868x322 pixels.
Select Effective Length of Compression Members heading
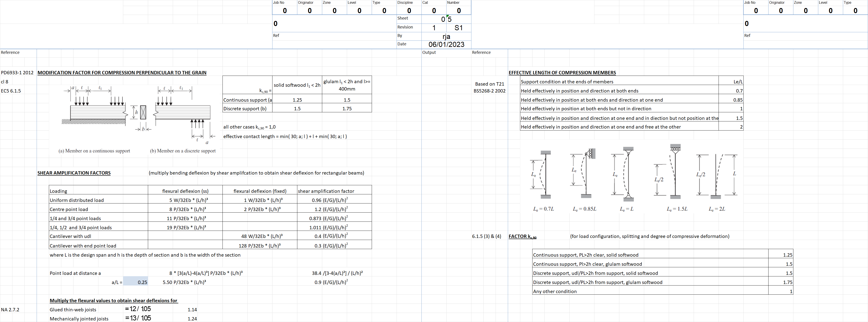(x=562, y=72)
